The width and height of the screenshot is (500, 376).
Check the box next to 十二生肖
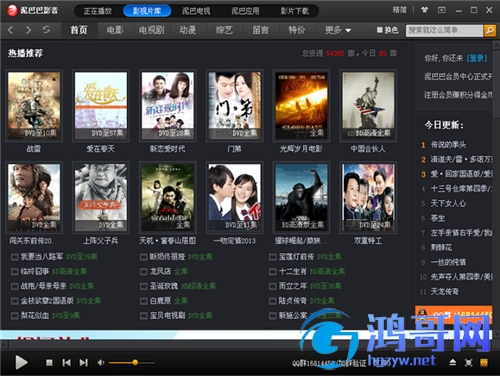[273, 272]
